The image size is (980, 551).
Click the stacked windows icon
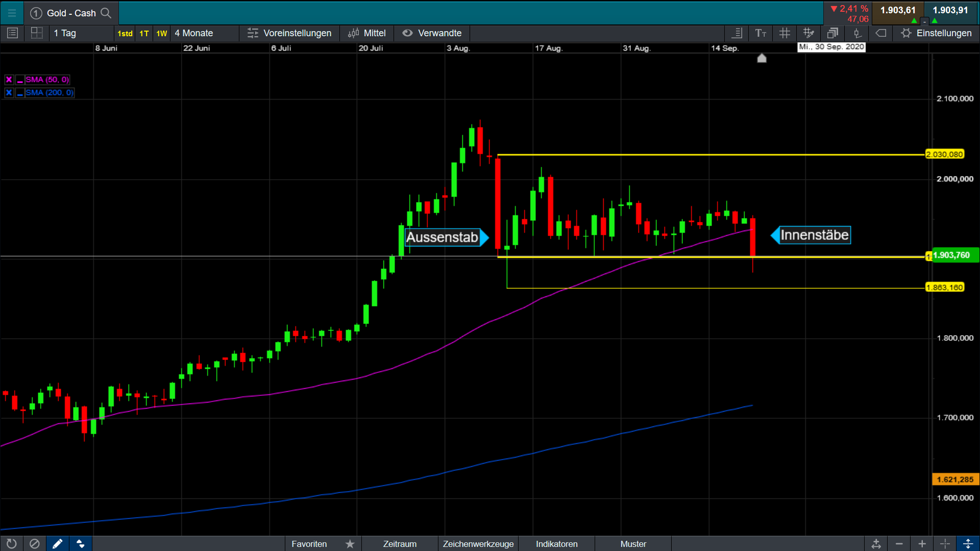[832, 33]
